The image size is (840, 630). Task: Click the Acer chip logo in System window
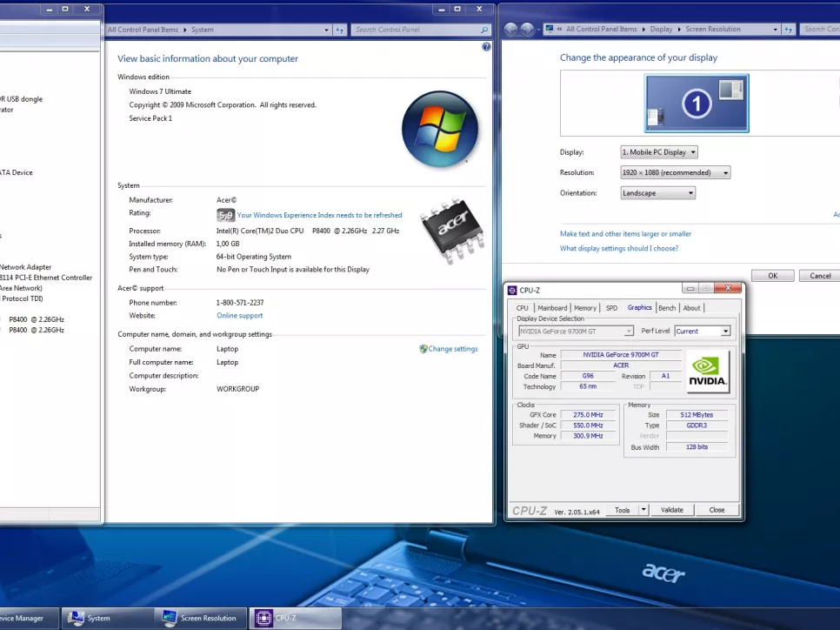coord(452,230)
